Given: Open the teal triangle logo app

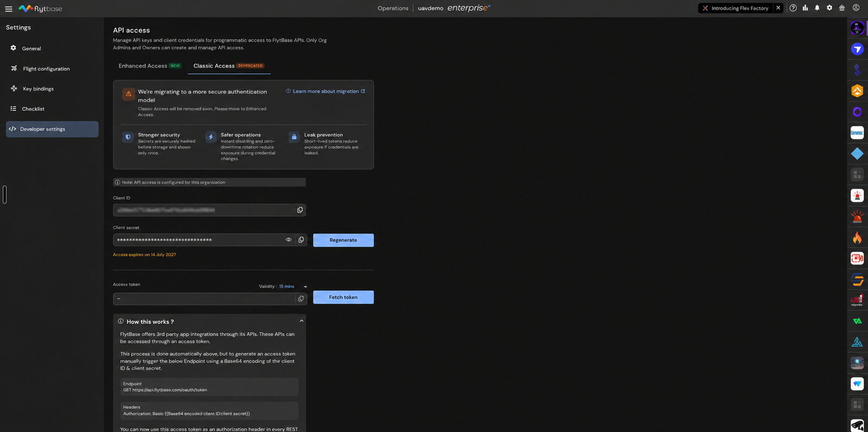Looking at the screenshot, I should point(857,342).
